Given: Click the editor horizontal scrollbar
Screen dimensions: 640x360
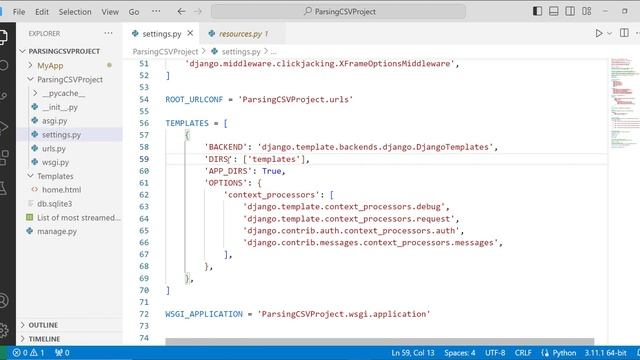Looking at the screenshot, I should (x=380, y=341).
